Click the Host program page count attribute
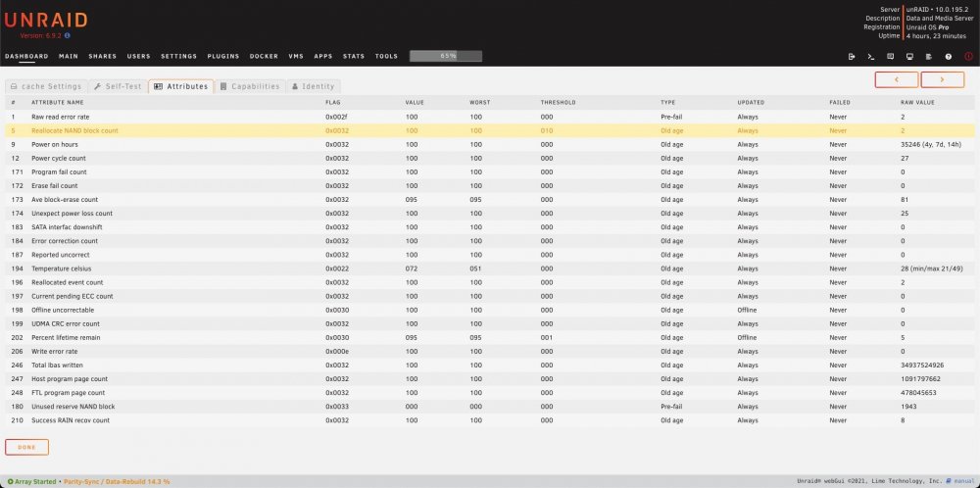Viewport: 980px width, 488px height. click(x=70, y=378)
